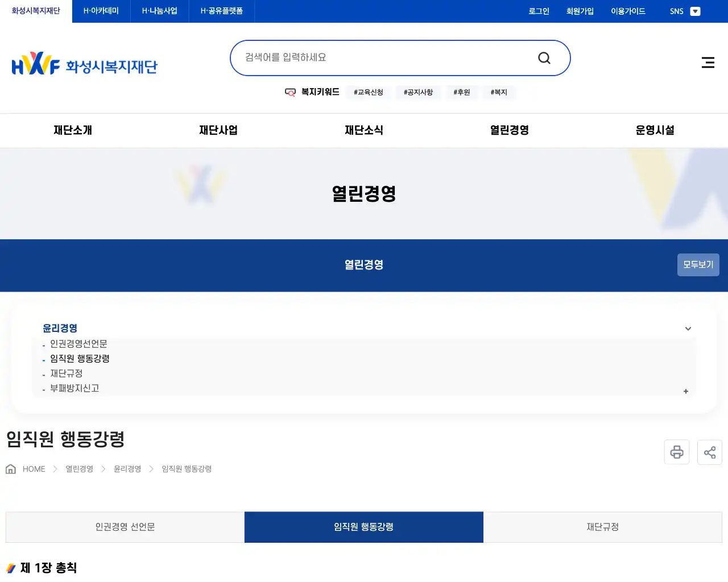Click the 회원가입 link
Image resolution: width=728 pixels, height=582 pixels.
point(580,11)
